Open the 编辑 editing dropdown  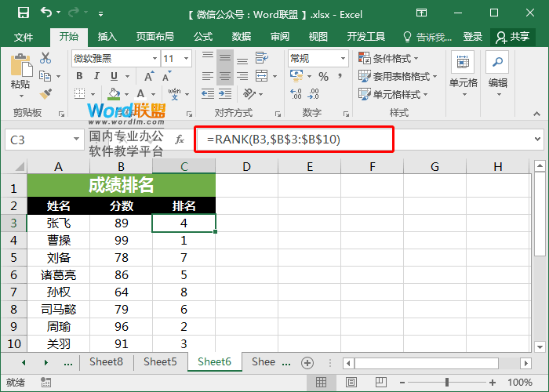point(497,74)
